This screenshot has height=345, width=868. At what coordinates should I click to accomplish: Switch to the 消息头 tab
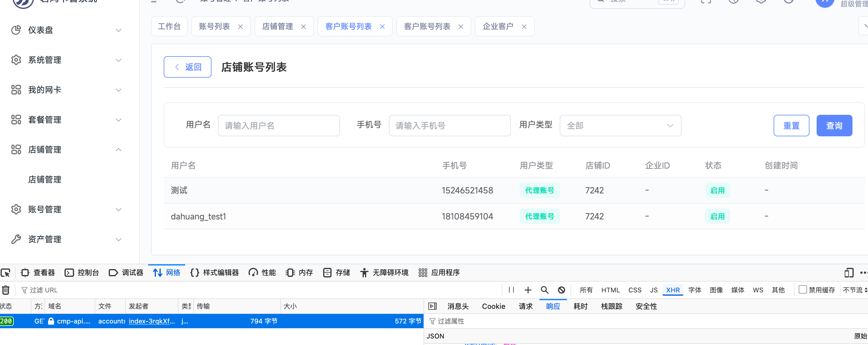tap(458, 306)
